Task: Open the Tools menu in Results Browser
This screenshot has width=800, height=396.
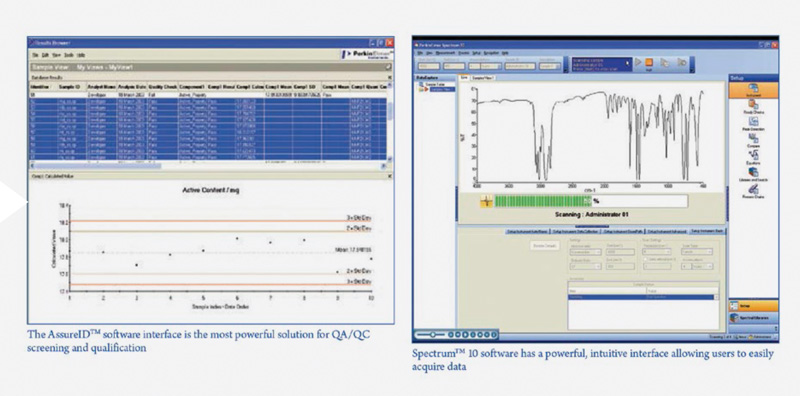Action: tap(69, 55)
